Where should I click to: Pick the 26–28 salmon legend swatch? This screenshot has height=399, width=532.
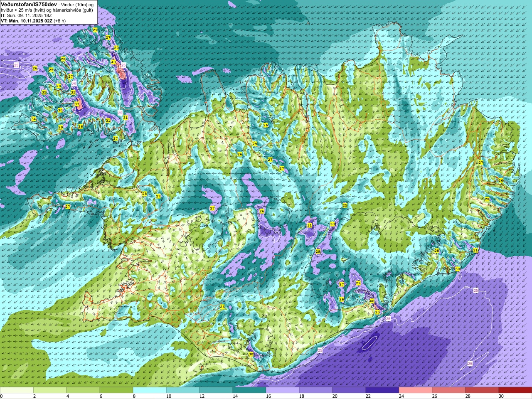(449, 390)
